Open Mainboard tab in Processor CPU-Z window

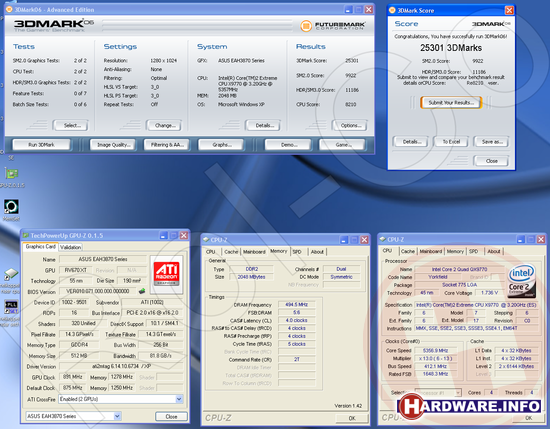[431, 251]
